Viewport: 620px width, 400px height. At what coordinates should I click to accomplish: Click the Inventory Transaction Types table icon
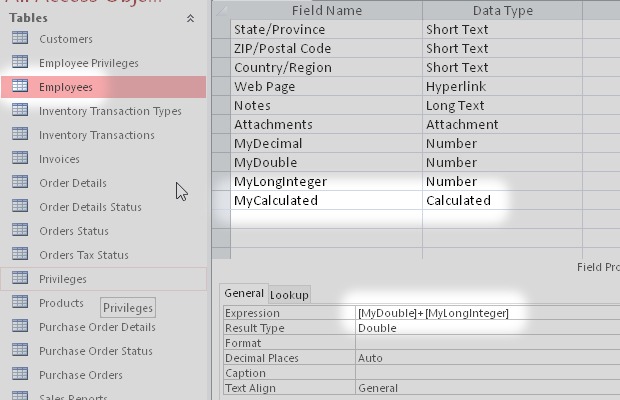coord(19,111)
